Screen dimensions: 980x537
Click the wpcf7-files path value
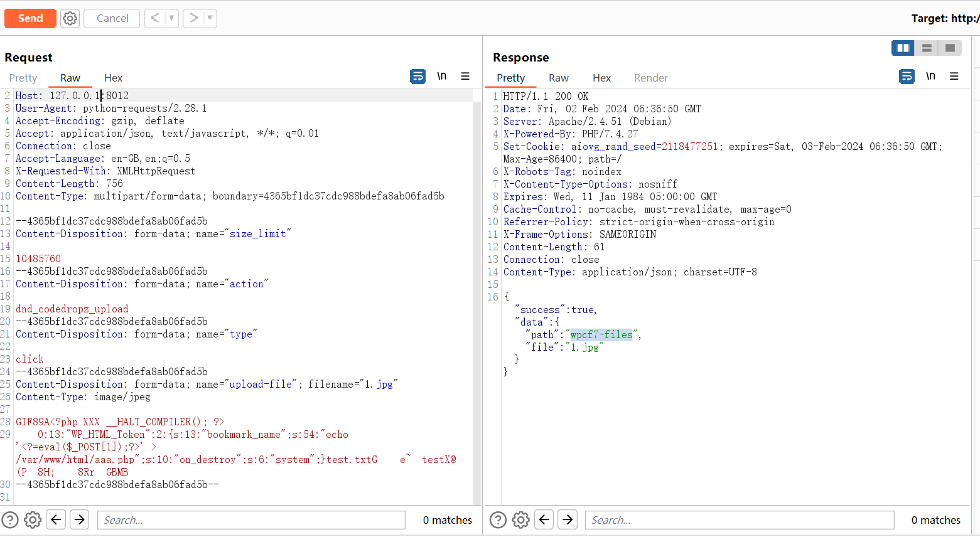tap(601, 334)
